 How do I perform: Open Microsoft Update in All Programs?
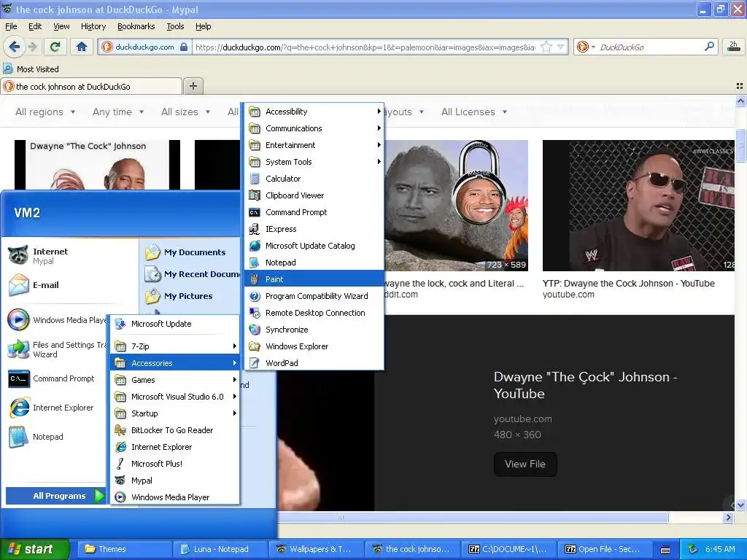tap(175, 324)
